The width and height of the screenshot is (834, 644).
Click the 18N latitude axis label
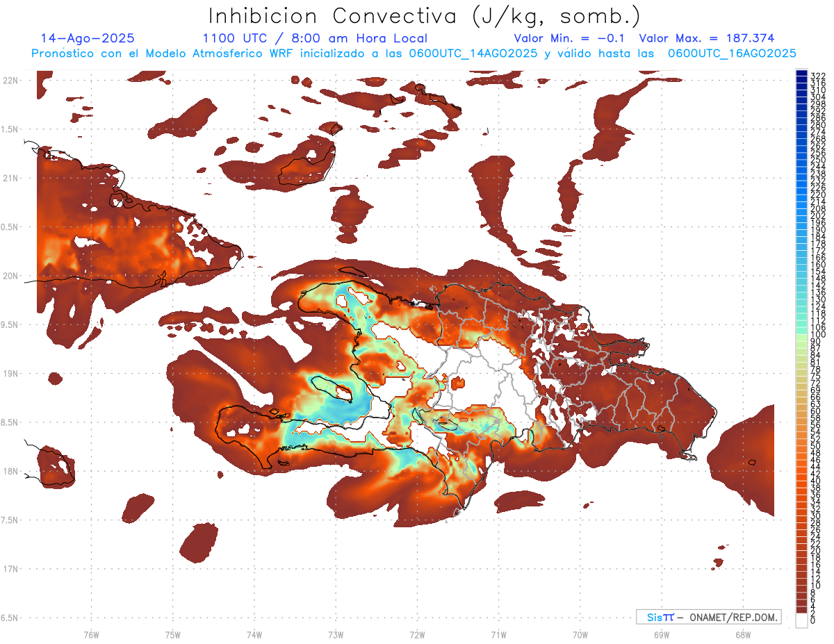tap(10, 472)
